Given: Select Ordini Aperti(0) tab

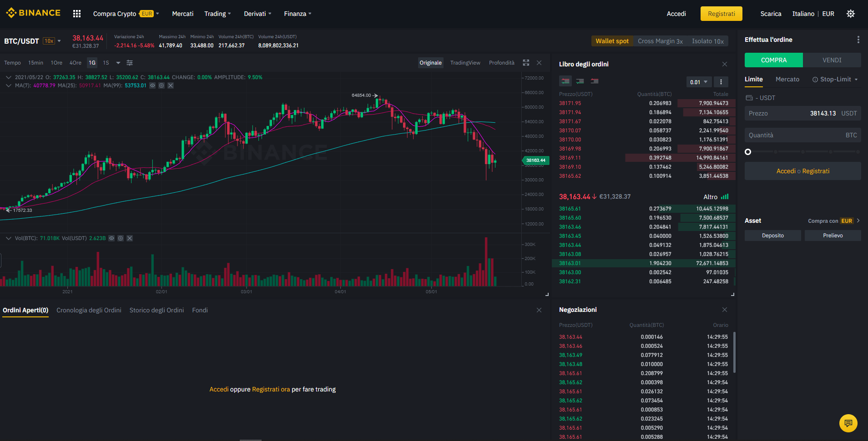Looking at the screenshot, I should [25, 310].
